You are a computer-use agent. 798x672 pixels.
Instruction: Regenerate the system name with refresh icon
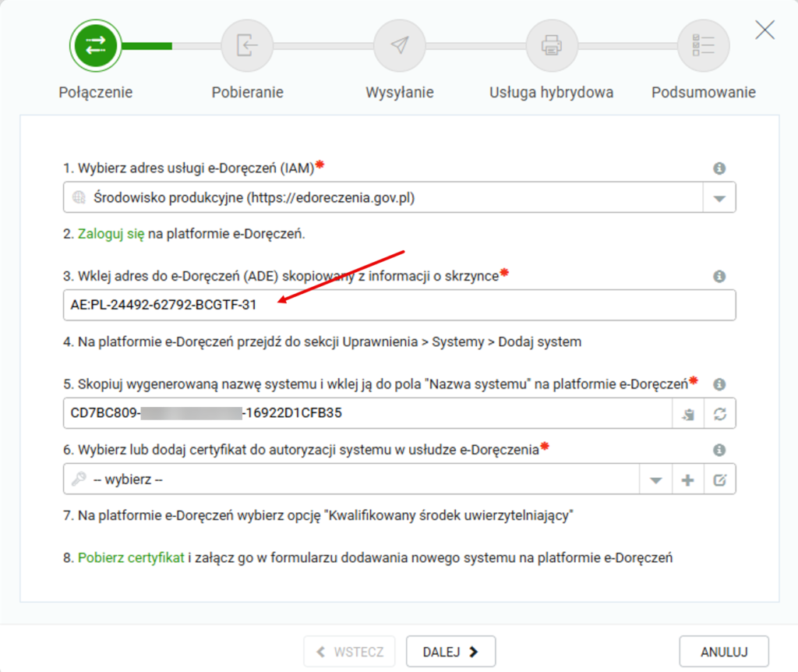(719, 413)
